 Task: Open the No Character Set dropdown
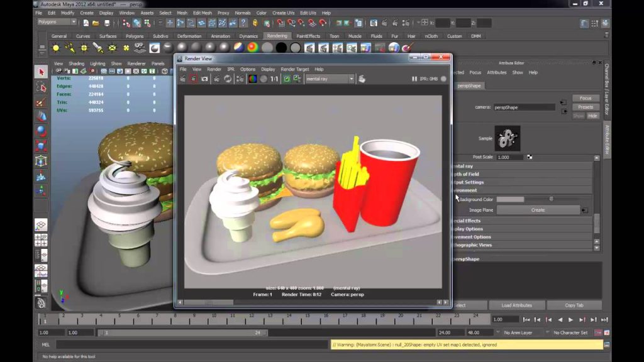coord(570,332)
